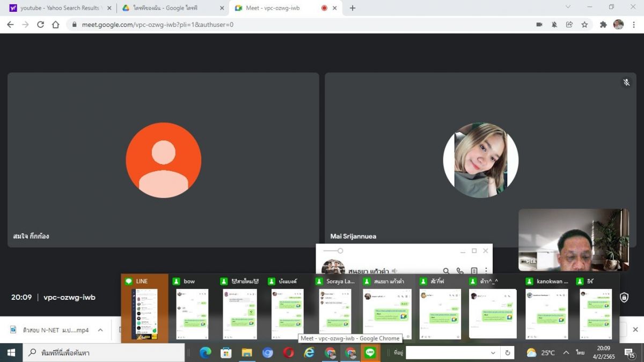Bookmark this page with the star icon

pos(584,25)
